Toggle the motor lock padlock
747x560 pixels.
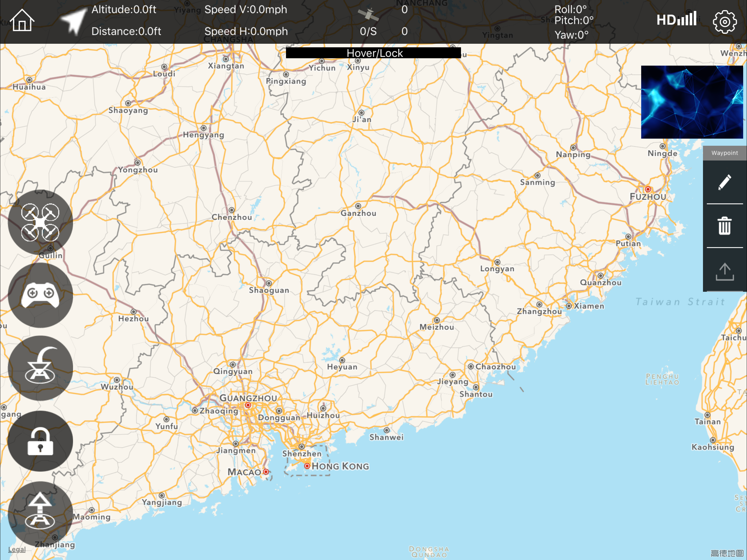click(x=40, y=441)
